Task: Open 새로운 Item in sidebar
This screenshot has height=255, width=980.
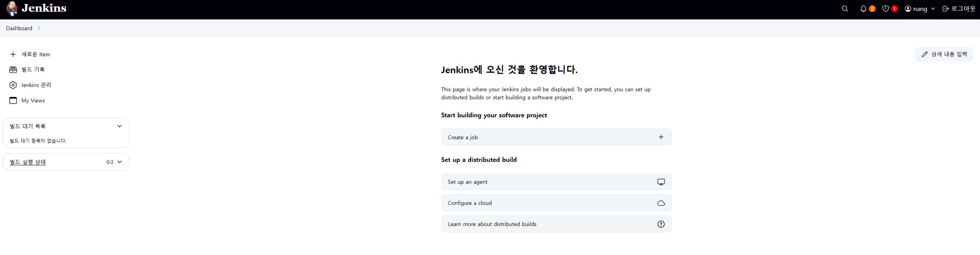Action: tap(36, 55)
